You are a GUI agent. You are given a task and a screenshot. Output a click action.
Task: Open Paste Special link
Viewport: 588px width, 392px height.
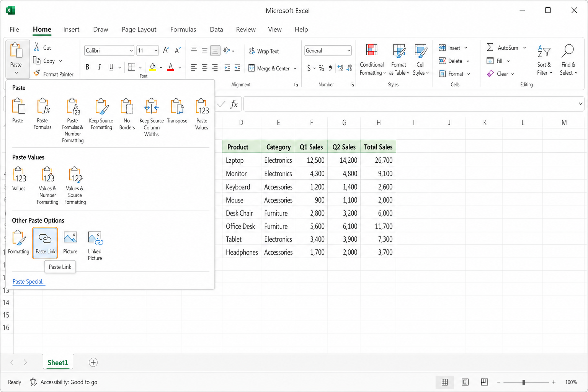click(x=29, y=282)
